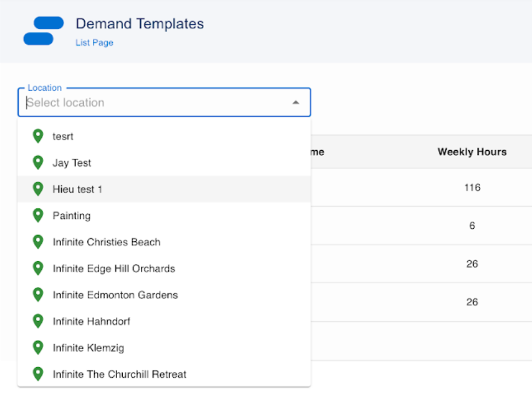The width and height of the screenshot is (532, 402).
Task: Click pin icon beside Infinite Klemzig
Action: point(38,348)
